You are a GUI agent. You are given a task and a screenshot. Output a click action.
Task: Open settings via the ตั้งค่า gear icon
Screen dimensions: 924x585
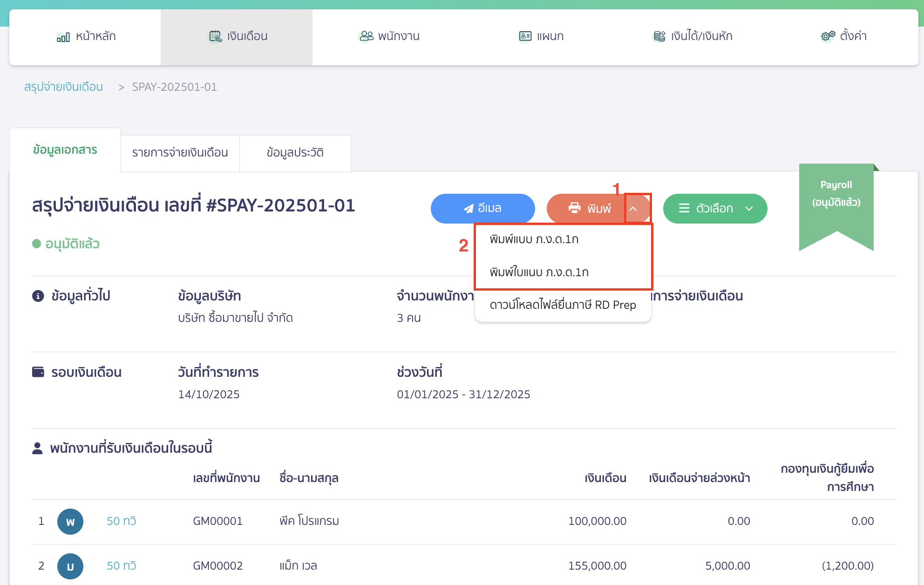click(828, 36)
